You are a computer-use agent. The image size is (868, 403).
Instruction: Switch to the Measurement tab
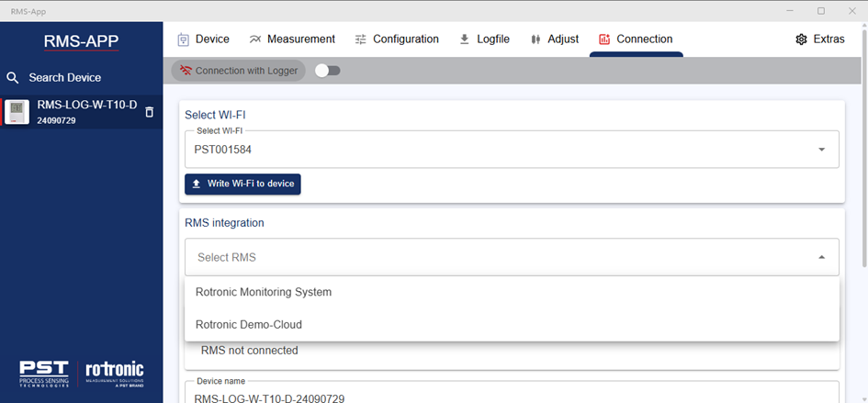point(292,39)
